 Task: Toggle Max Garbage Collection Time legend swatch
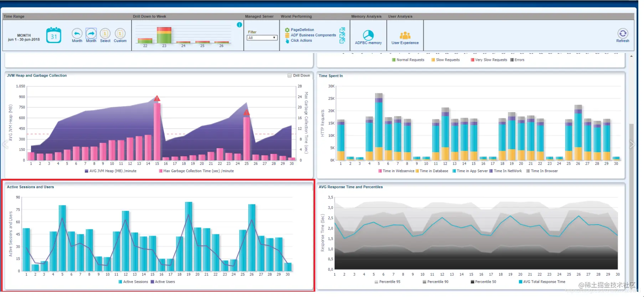(x=161, y=171)
